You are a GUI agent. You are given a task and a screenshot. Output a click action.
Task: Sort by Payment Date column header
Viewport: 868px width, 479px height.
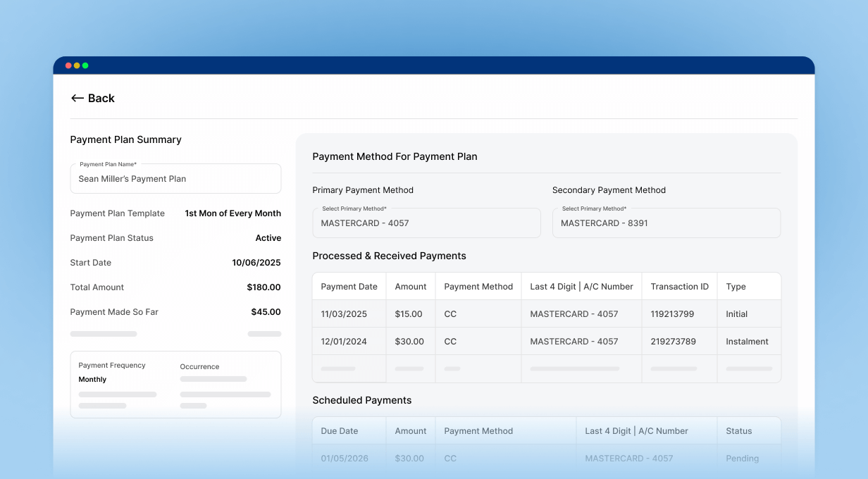[349, 287]
